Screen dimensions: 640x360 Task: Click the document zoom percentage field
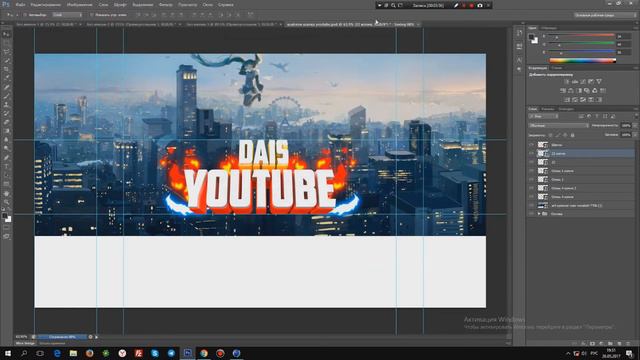[21, 337]
